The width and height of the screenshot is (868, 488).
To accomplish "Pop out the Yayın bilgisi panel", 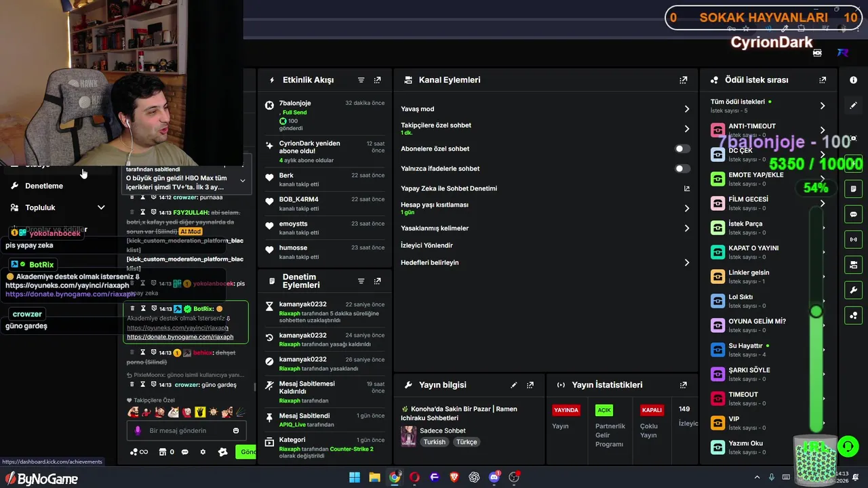I will [x=530, y=385].
